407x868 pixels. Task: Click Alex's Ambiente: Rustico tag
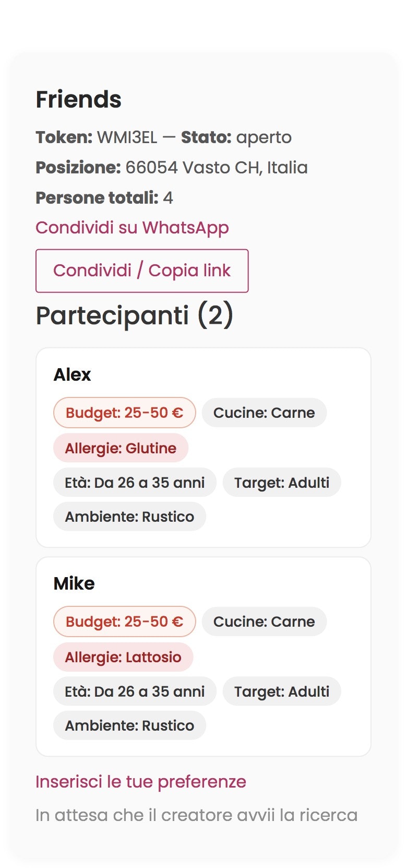(x=129, y=516)
